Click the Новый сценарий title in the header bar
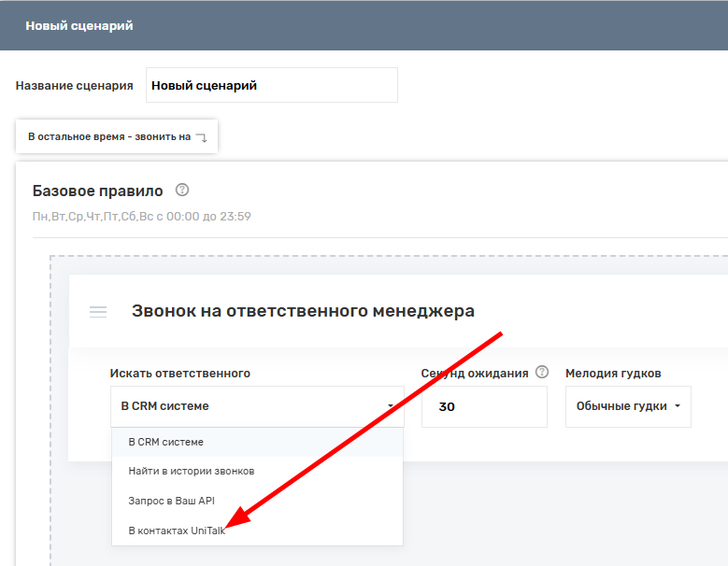 [x=79, y=26]
